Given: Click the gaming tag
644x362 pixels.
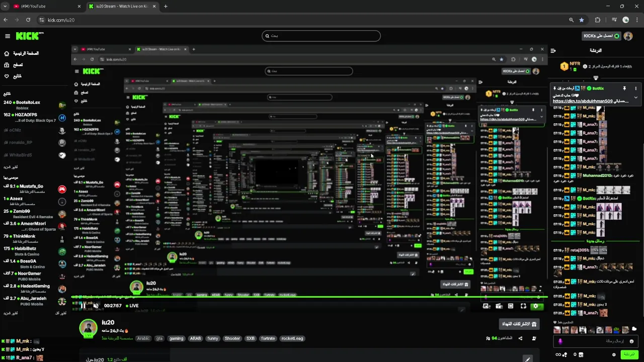Looking at the screenshot, I should click(176, 338).
